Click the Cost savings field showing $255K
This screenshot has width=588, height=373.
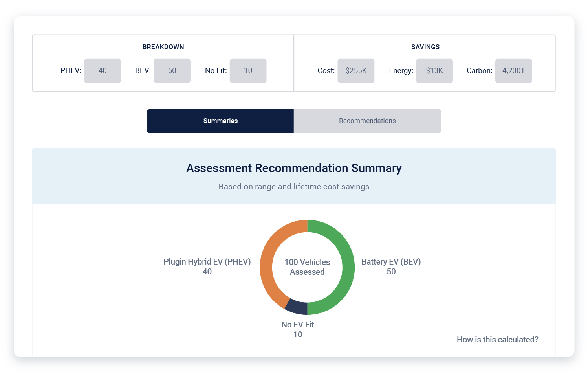[356, 71]
